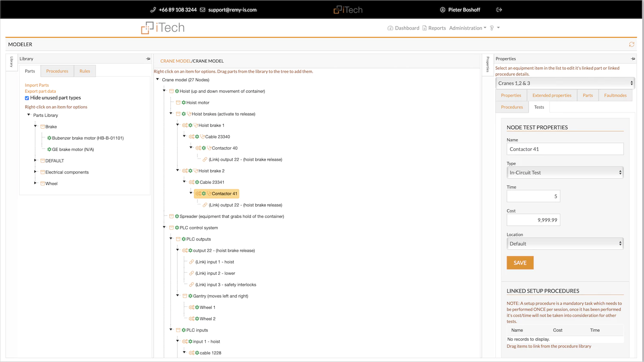Click the iTech logo in the header
Image resolution: width=644 pixels, height=362 pixels.
[x=162, y=27]
